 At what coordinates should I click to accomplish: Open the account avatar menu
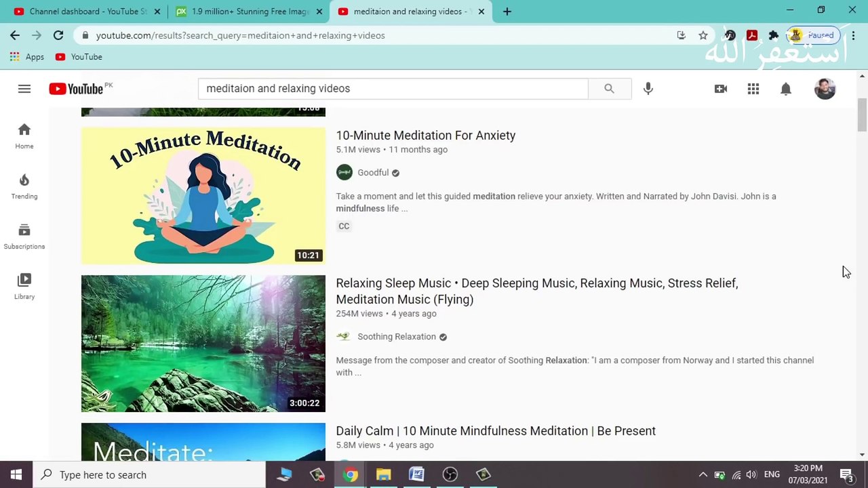825,89
